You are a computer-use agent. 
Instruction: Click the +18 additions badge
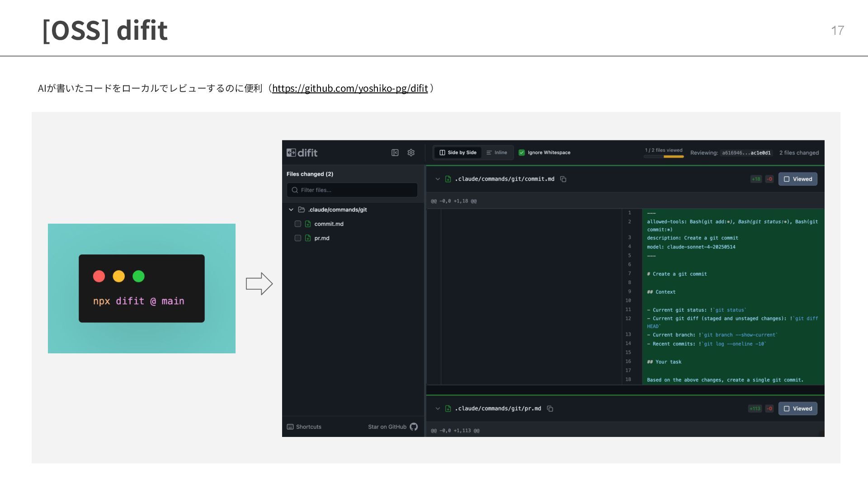coord(756,179)
